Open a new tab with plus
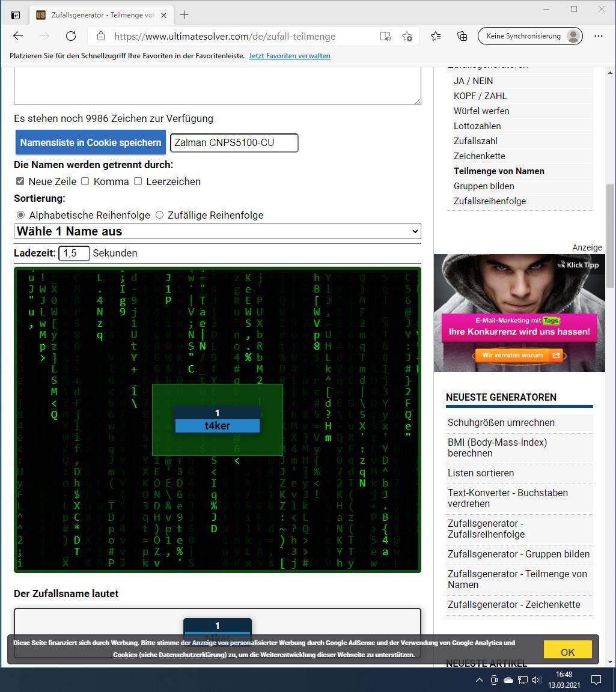Image resolution: width=616 pixels, height=692 pixels. pyautogui.click(x=184, y=15)
